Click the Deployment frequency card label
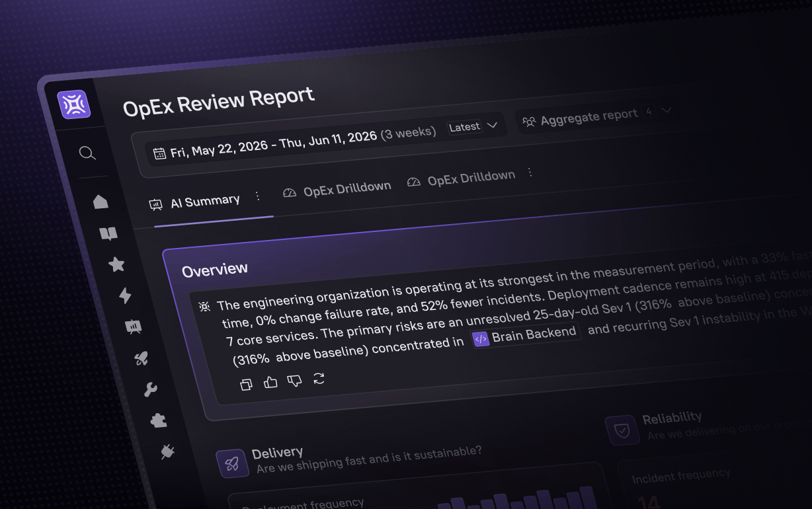 [303, 504]
